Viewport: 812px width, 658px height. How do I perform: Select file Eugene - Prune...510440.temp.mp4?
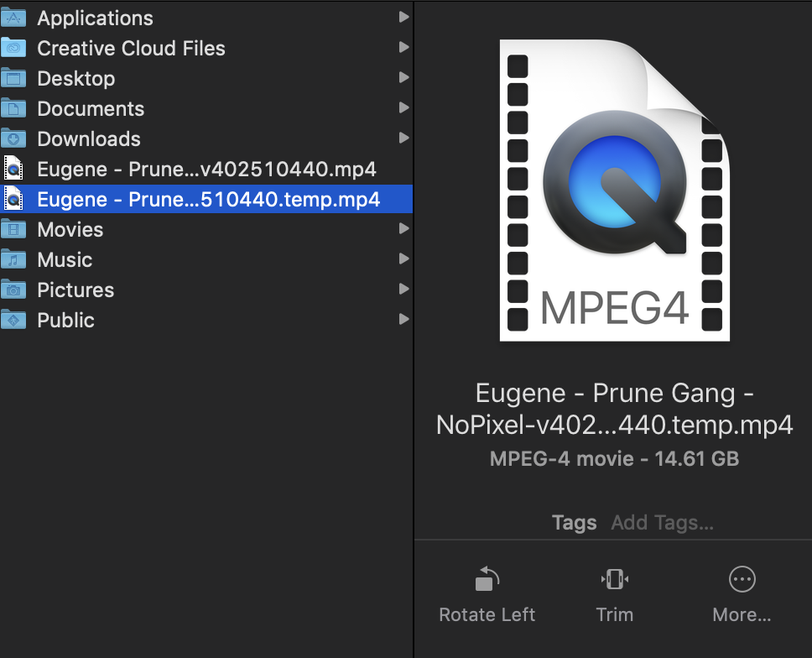point(209,199)
